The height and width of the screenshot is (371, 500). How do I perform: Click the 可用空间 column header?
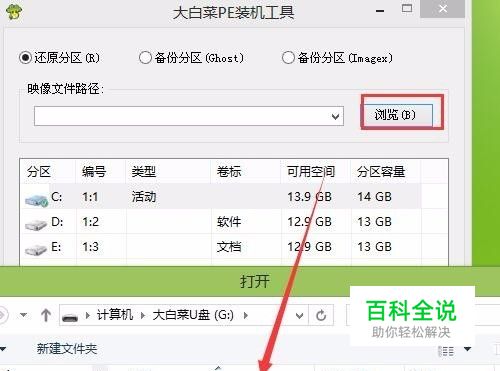click(x=311, y=172)
